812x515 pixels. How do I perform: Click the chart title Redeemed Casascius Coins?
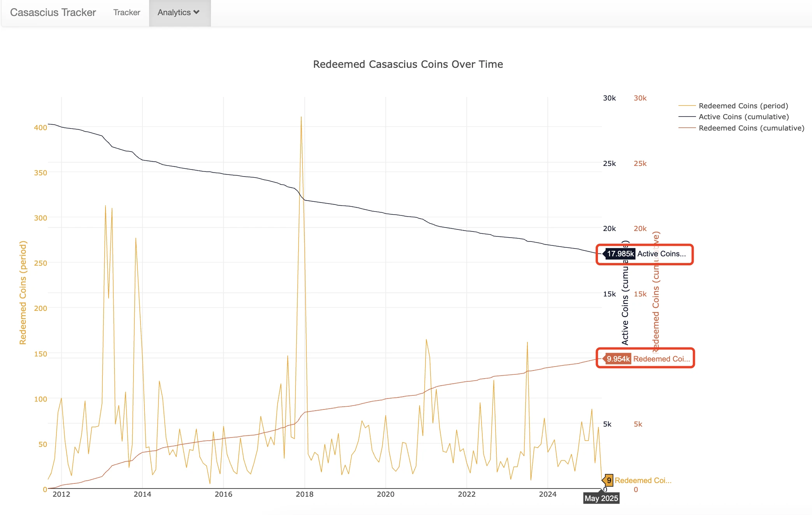408,64
